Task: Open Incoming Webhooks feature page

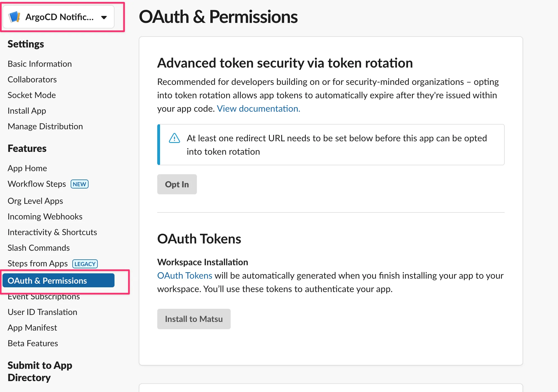Action: click(45, 217)
